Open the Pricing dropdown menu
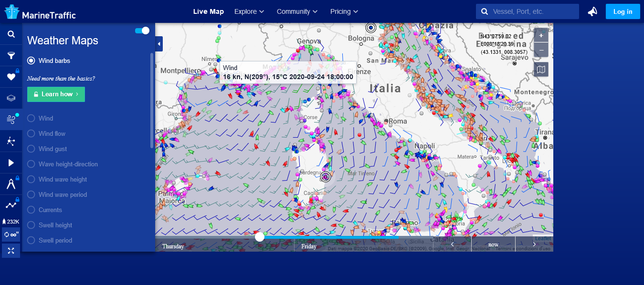Screen dimensions: 644x285 click(x=344, y=11)
